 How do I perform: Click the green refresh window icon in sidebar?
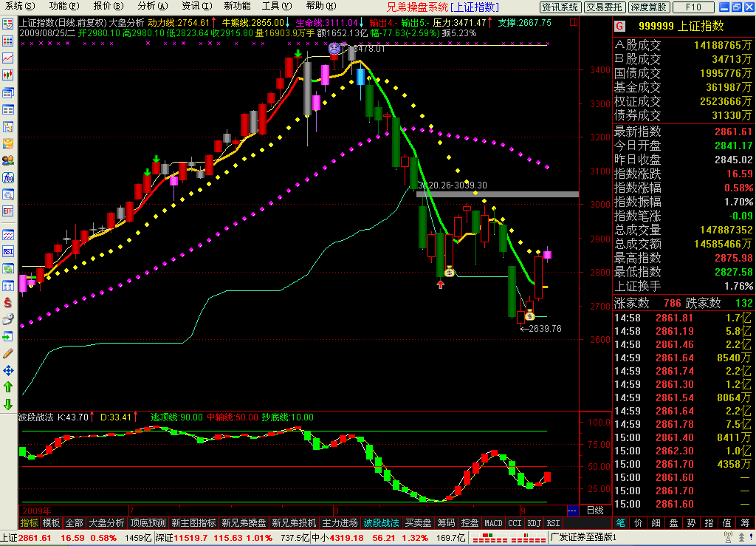(x=7, y=268)
